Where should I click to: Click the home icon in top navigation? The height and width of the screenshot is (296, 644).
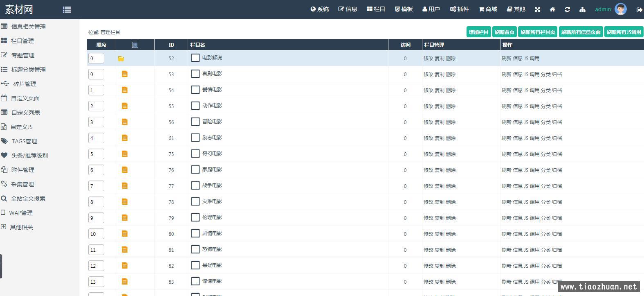pos(552,9)
